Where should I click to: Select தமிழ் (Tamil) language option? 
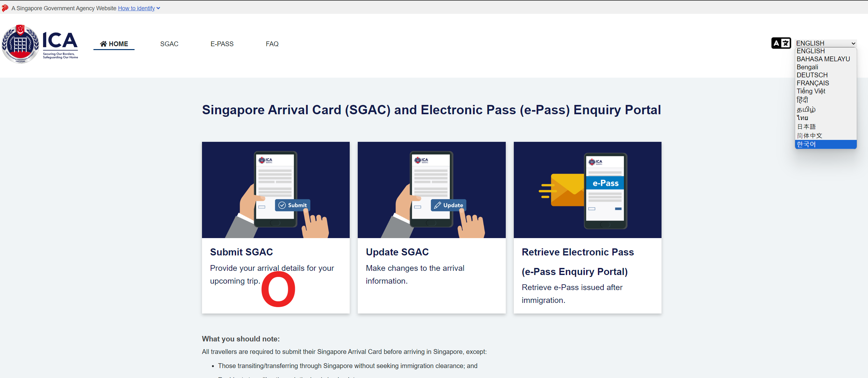point(826,109)
